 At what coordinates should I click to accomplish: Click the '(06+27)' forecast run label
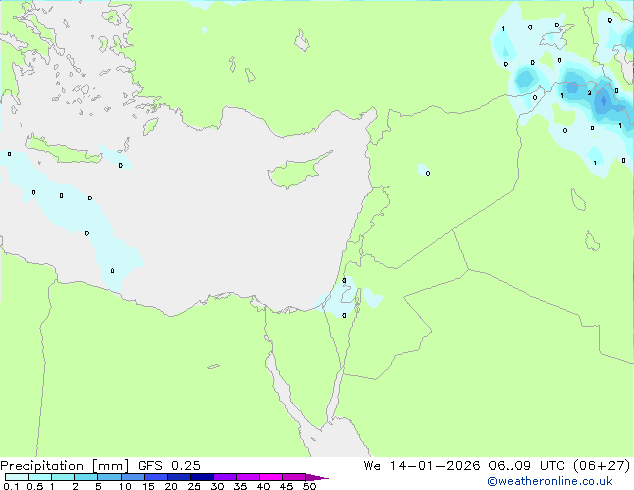click(602, 466)
